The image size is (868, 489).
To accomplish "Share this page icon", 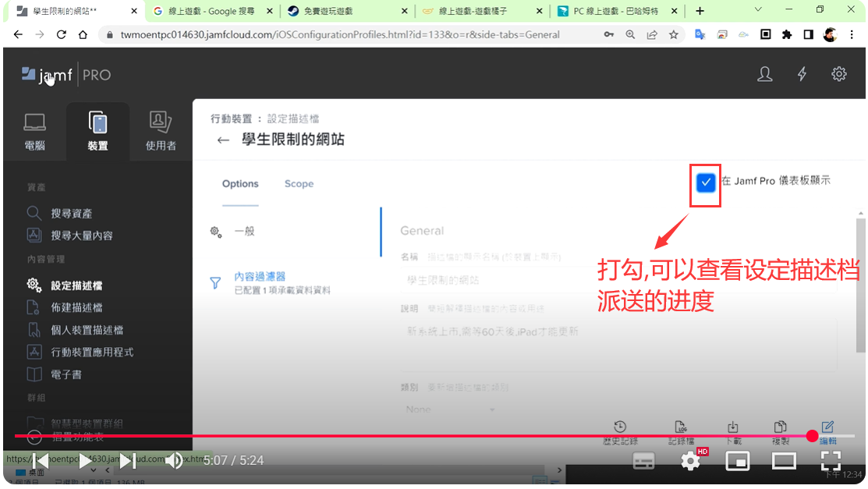I will (652, 34).
